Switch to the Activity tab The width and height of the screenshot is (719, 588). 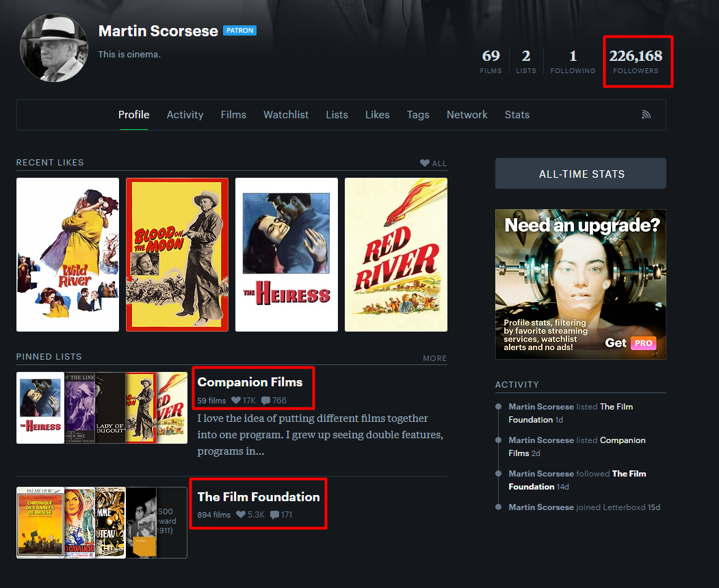185,115
